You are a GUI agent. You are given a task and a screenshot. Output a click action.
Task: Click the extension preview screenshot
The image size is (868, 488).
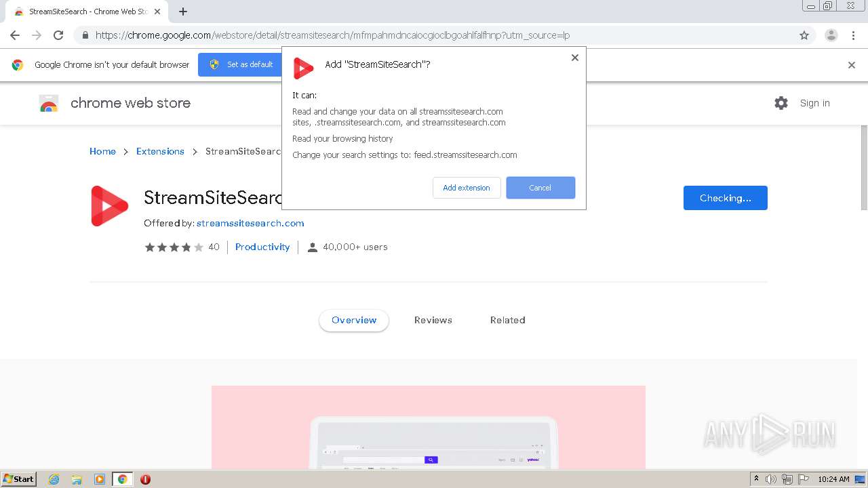429,427
